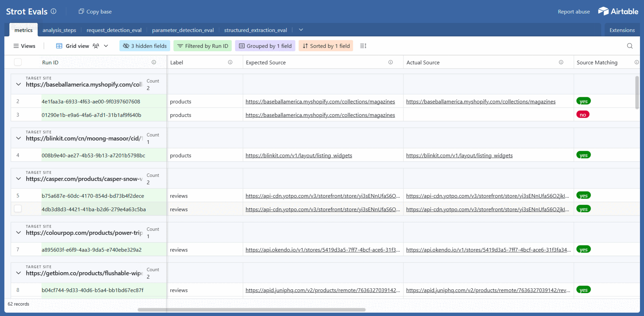Click the search magnifier icon
This screenshot has width=644, height=316.
pyautogui.click(x=630, y=46)
